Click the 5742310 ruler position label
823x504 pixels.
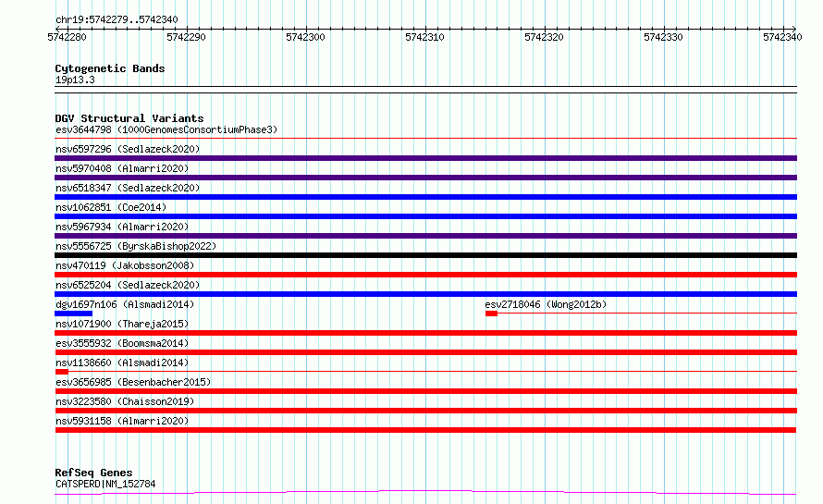424,37
